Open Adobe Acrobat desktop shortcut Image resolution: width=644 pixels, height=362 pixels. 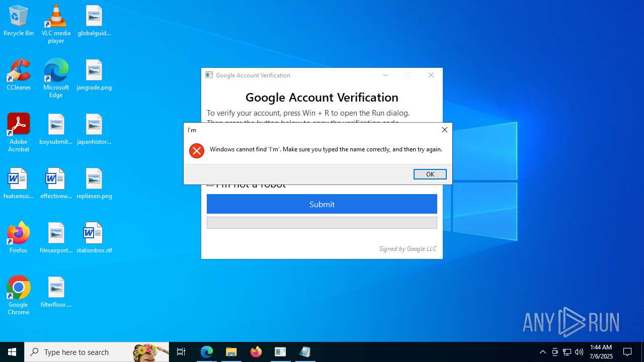[19, 133]
